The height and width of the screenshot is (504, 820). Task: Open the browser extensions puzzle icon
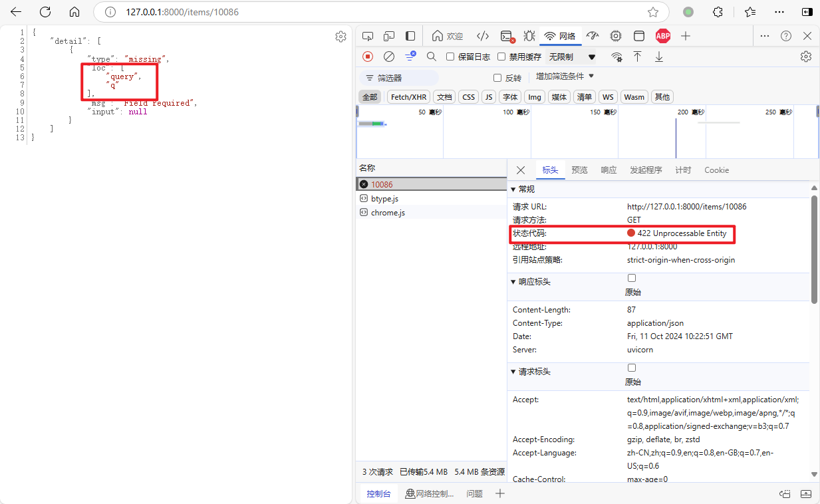718,12
